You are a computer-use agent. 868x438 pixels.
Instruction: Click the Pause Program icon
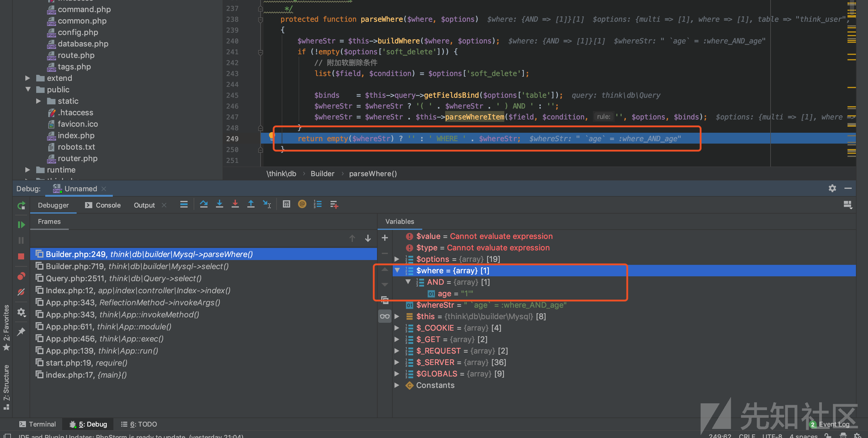coord(21,240)
